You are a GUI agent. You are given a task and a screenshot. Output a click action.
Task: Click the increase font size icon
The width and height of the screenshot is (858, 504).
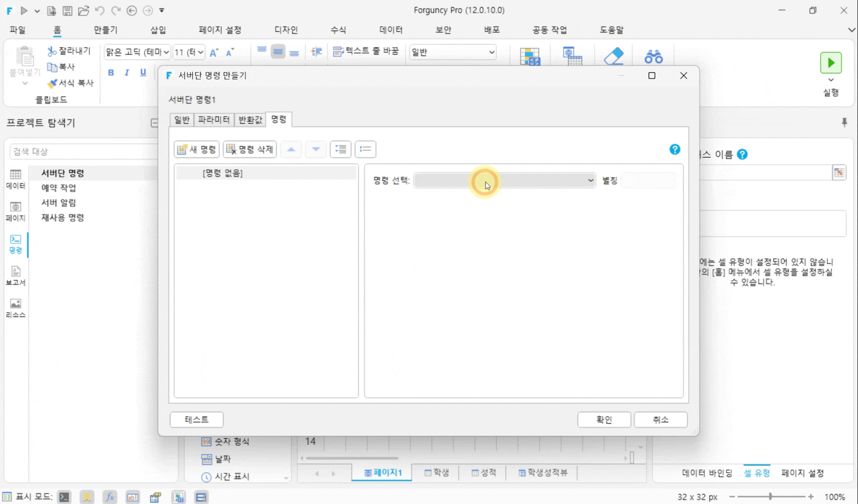pos(214,52)
